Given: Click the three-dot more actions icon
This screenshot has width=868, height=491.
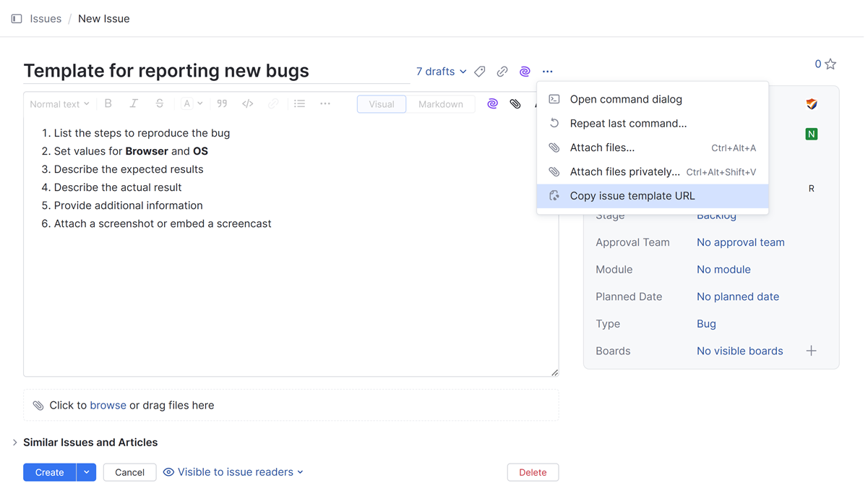Looking at the screenshot, I should [547, 72].
